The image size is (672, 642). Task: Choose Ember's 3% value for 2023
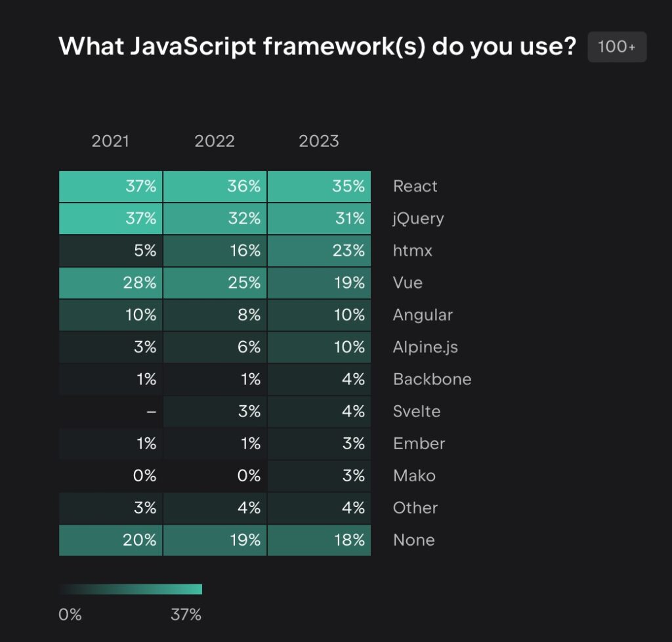tap(319, 443)
